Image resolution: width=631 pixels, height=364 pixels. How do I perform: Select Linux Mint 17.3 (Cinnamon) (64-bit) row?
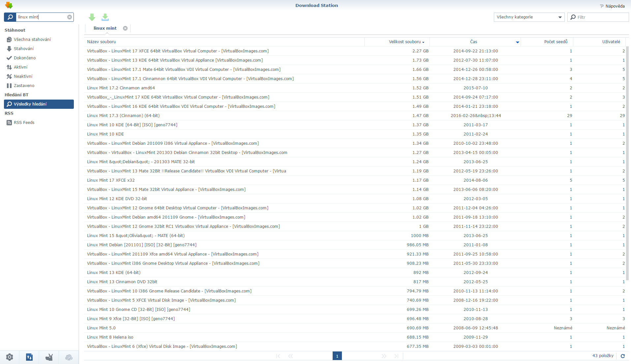pyautogui.click(x=123, y=116)
